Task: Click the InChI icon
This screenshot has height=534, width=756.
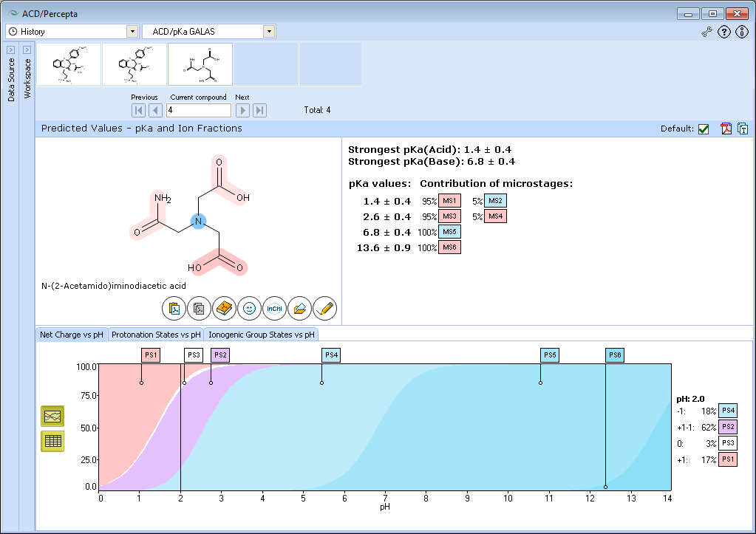Action: point(274,309)
